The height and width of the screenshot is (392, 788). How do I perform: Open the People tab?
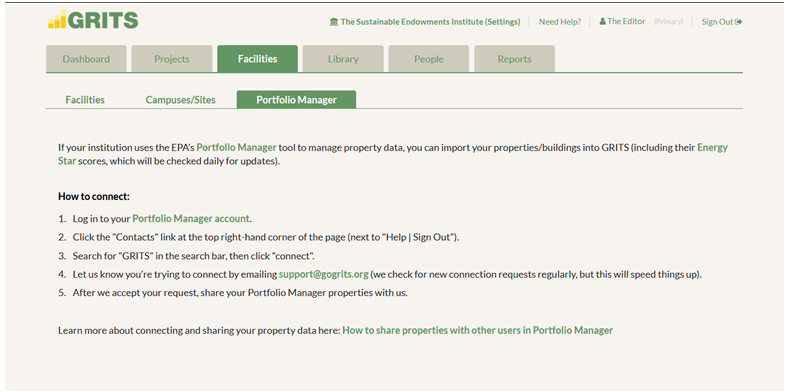[429, 59]
